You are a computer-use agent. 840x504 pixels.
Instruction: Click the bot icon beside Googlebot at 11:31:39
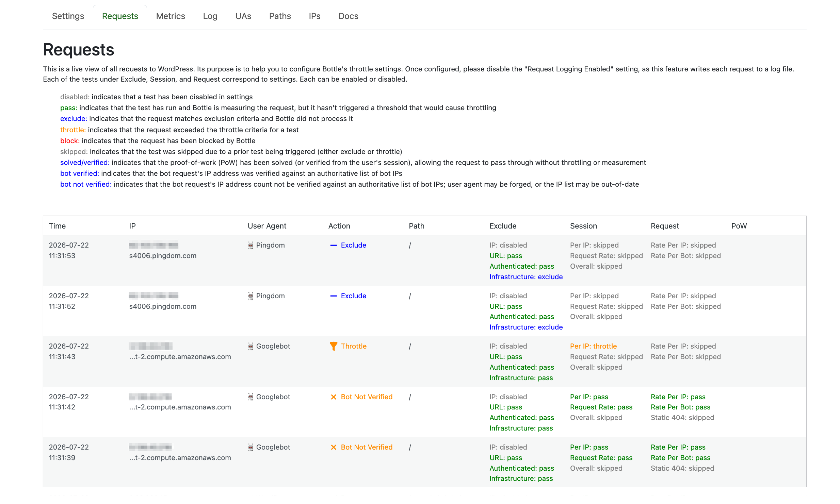[251, 447]
